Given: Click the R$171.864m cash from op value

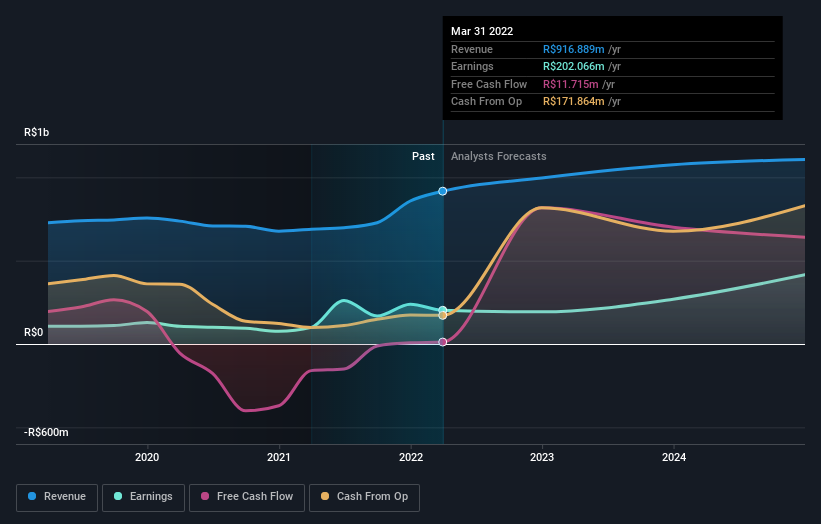Looking at the screenshot, I should [x=573, y=102].
